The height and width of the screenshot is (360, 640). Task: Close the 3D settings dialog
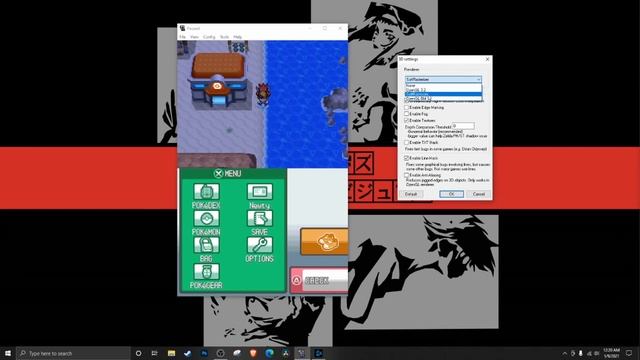[487, 59]
